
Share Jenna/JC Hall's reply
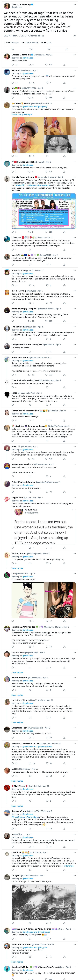(x=64, y=285)
